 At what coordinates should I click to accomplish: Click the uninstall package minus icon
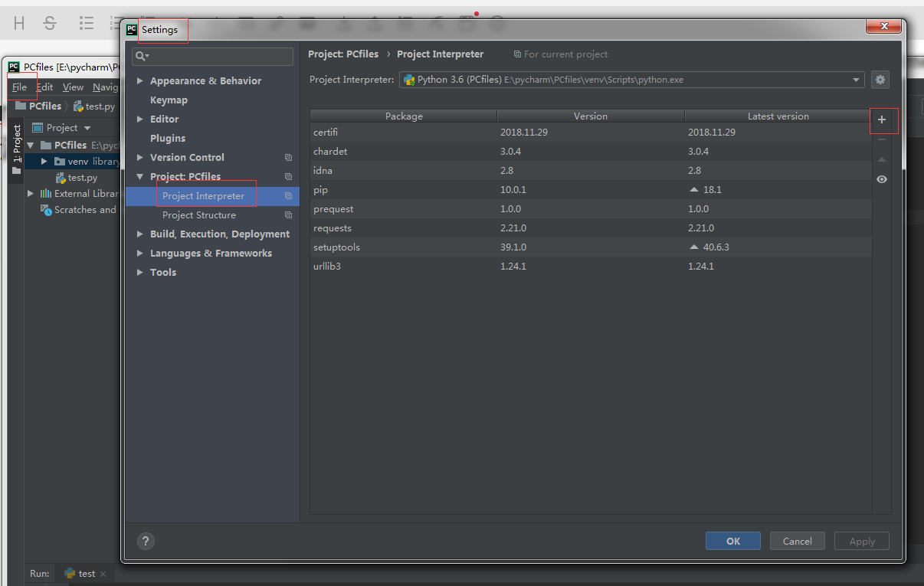click(882, 139)
